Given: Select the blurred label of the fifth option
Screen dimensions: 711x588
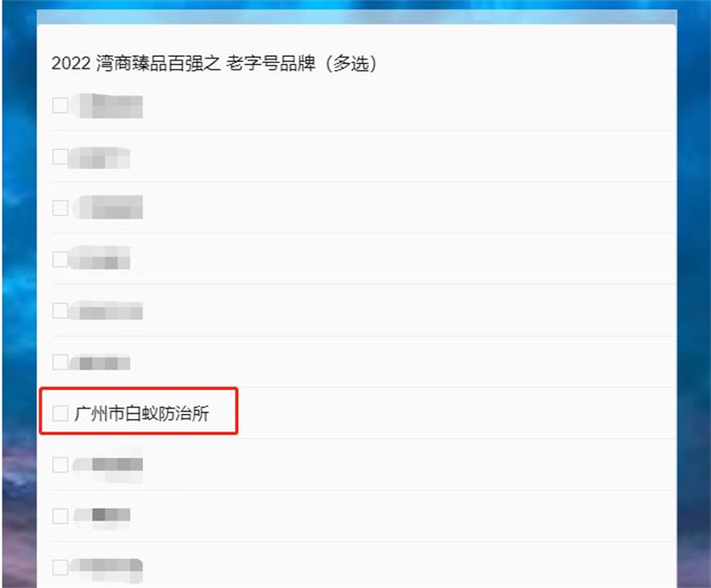Looking at the screenshot, I should pos(107,310).
